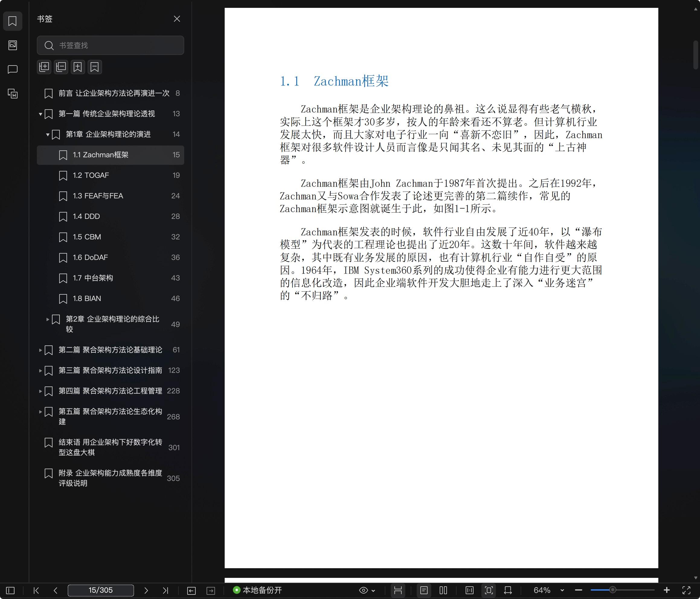This screenshot has height=599, width=700.
Task: Go forward to next view
Action: [x=211, y=591]
